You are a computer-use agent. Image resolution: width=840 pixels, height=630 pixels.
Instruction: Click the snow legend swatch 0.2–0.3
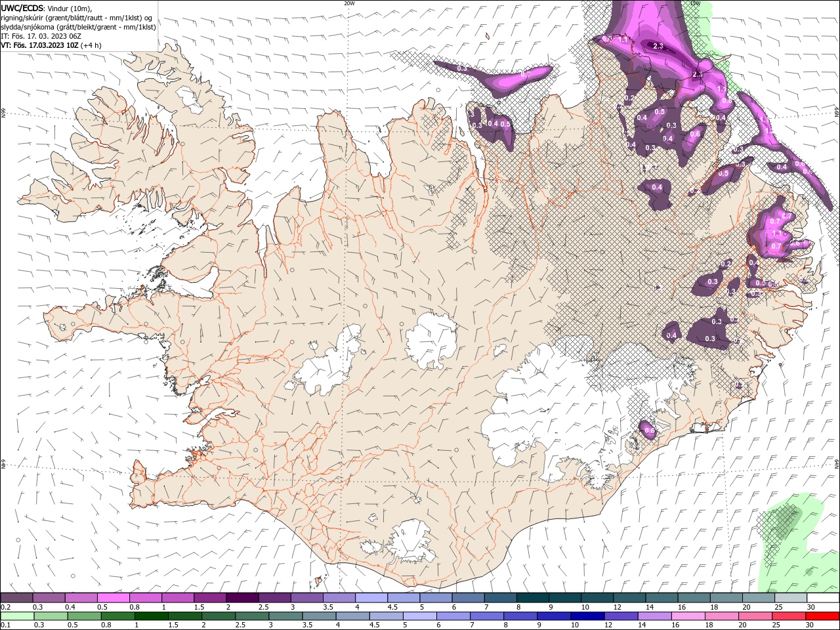coord(17,598)
